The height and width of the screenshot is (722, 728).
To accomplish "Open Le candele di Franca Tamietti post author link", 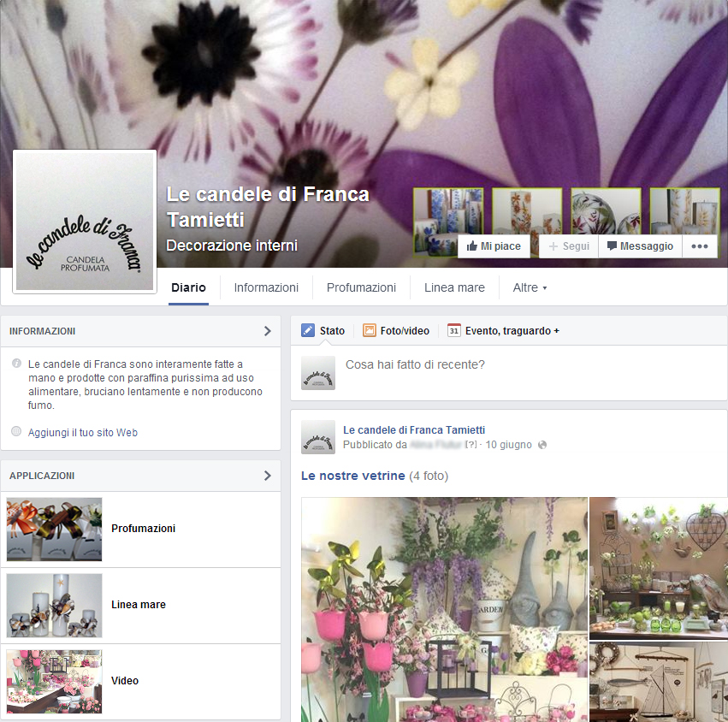I will point(414,430).
